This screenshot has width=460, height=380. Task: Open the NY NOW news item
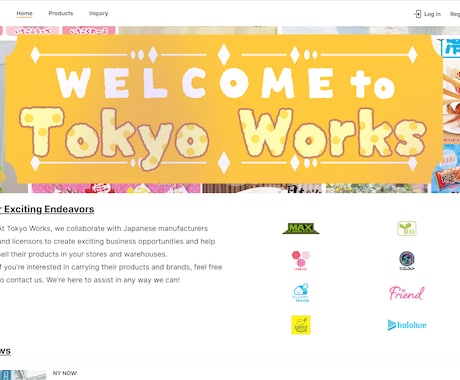[x=65, y=373]
